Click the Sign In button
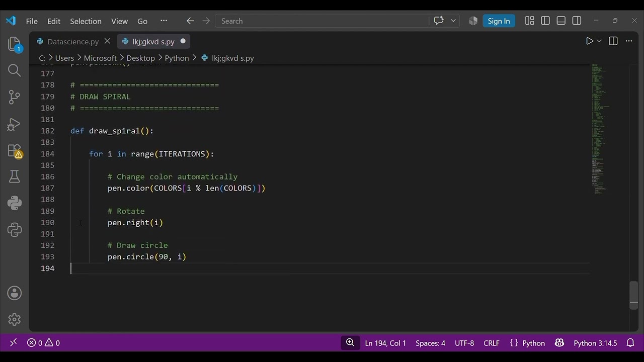Viewport: 644px width, 362px height. [499, 21]
